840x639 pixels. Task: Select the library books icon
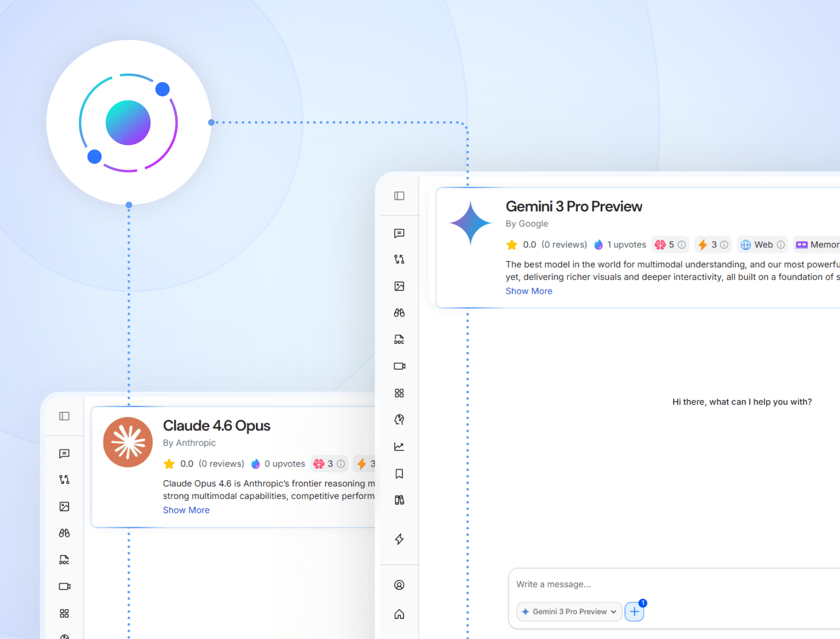coord(399,499)
